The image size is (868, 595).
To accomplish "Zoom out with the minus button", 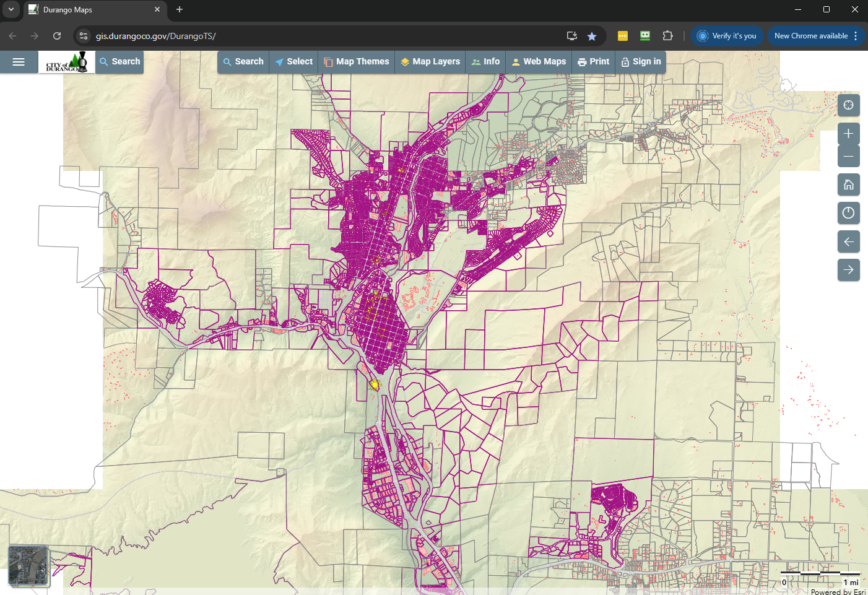I will pyautogui.click(x=848, y=156).
